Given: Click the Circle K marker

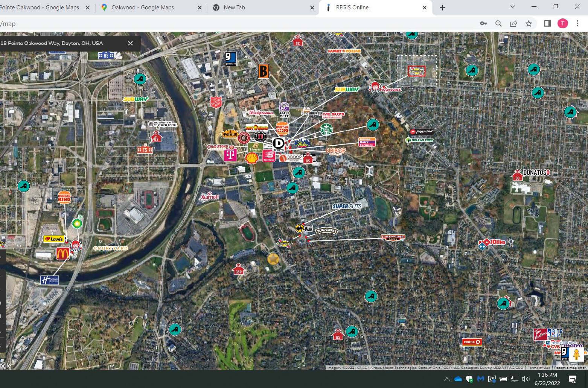Looking at the screenshot, I should pyautogui.click(x=472, y=342).
